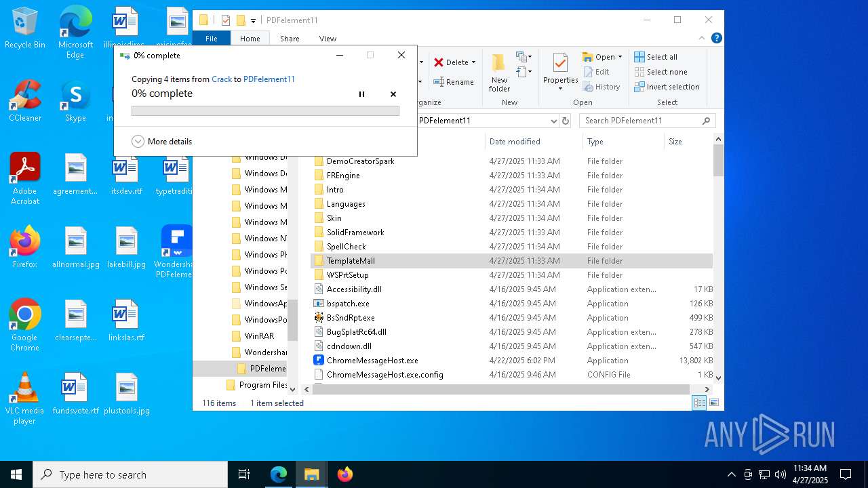Image resolution: width=868 pixels, height=488 pixels.
Task: Switch to large thumbnails view icon
Action: coord(713,403)
